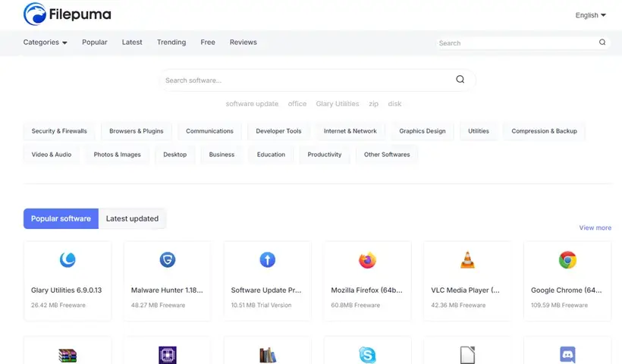This screenshot has height=364, width=622.
Task: Open Internet & Network category
Action: pos(350,131)
